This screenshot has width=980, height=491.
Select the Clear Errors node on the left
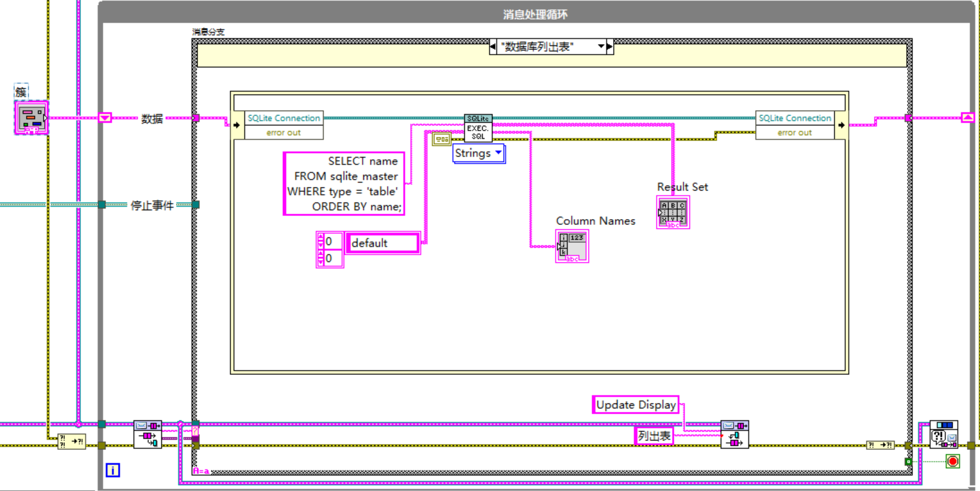(x=71, y=441)
